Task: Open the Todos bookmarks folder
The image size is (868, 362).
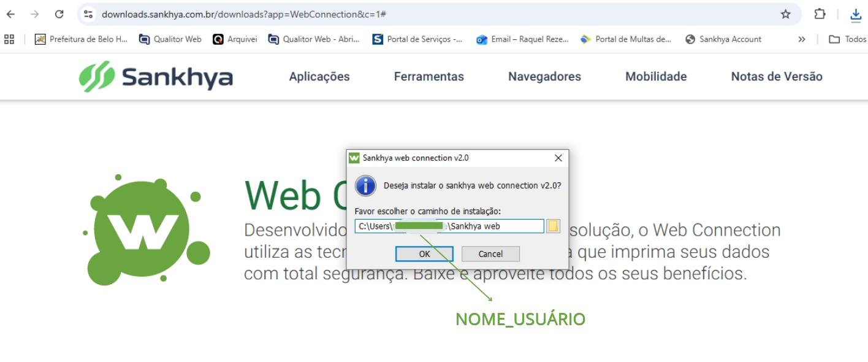Action: click(848, 39)
